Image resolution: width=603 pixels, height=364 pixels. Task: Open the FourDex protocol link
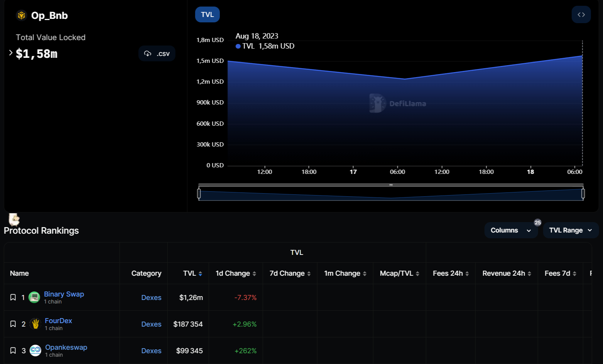coord(58,321)
